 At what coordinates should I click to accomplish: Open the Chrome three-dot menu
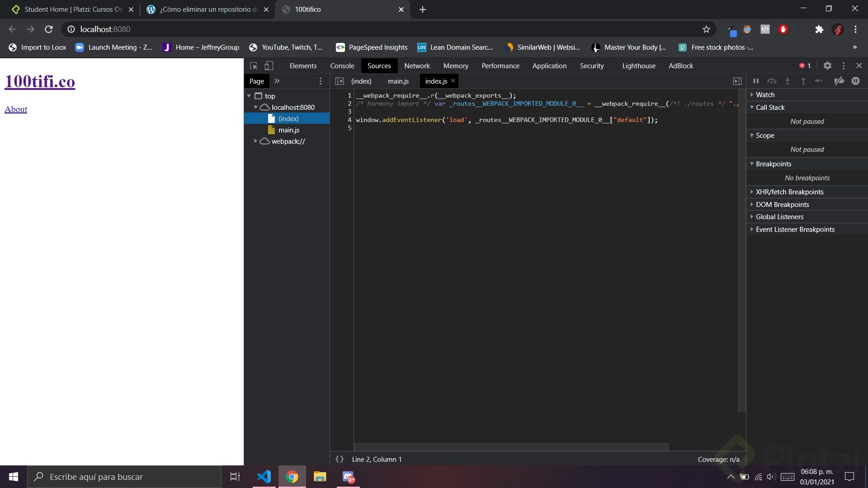[855, 29]
